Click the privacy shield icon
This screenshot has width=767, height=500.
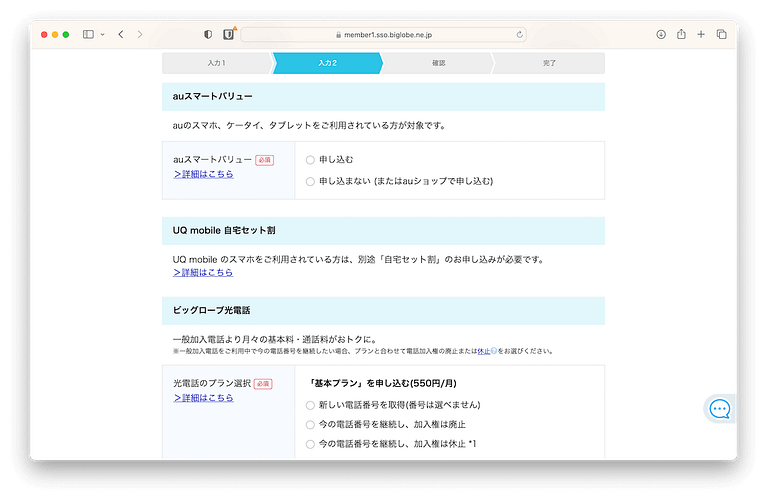208,34
